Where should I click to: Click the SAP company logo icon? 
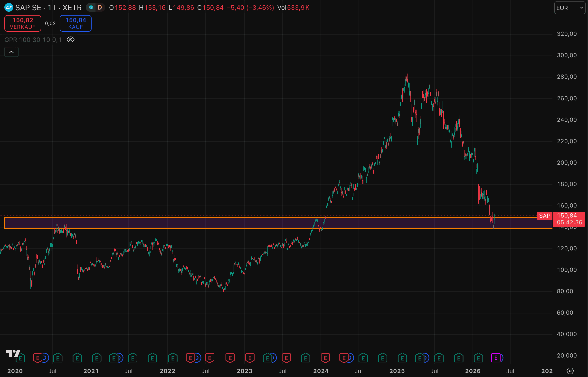tap(9, 8)
